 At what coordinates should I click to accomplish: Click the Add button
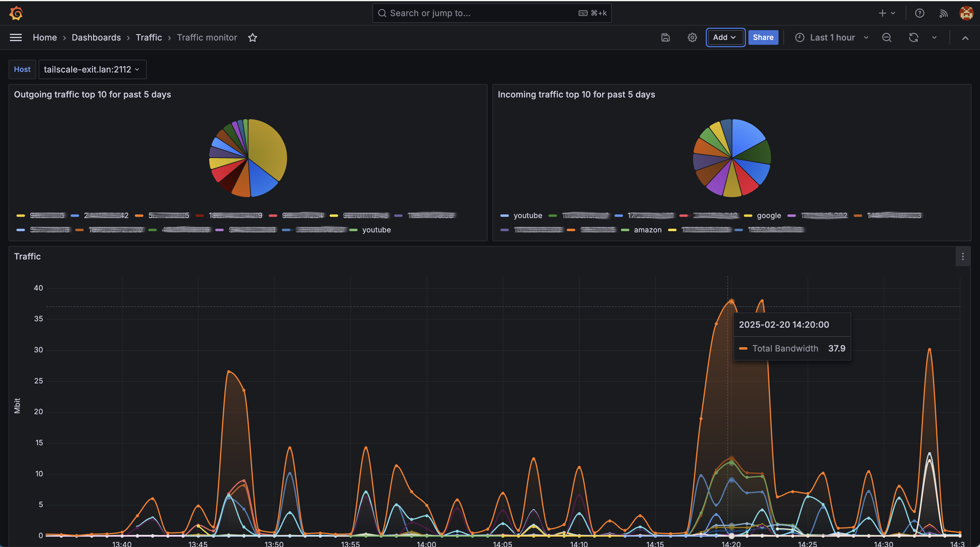coord(725,37)
